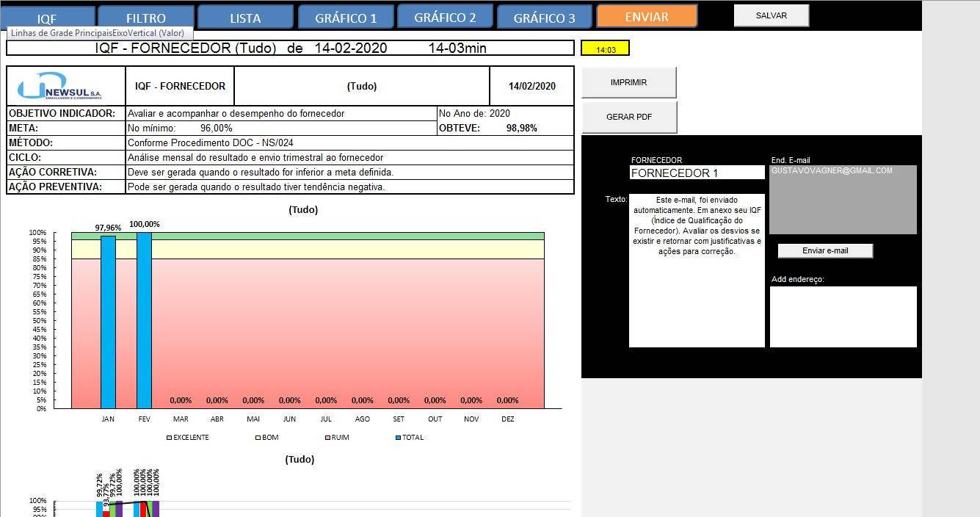
Task: Select the blue FEV bar in chart
Action: (144, 320)
